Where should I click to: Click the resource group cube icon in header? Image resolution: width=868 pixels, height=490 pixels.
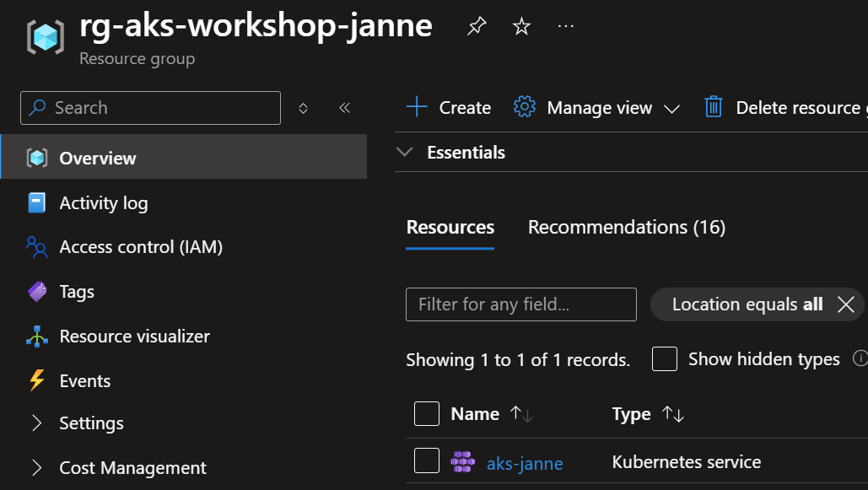46,37
